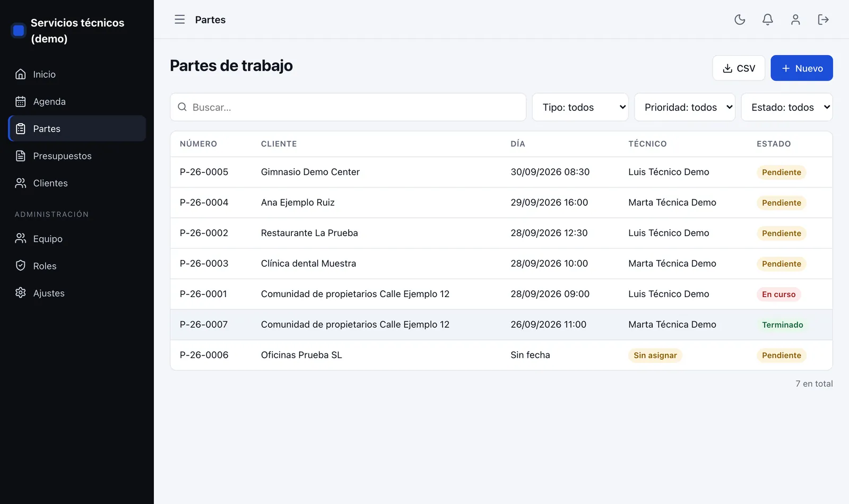Click Ana Ejemplo Ruiz client cell
849x504 pixels.
coord(298,202)
